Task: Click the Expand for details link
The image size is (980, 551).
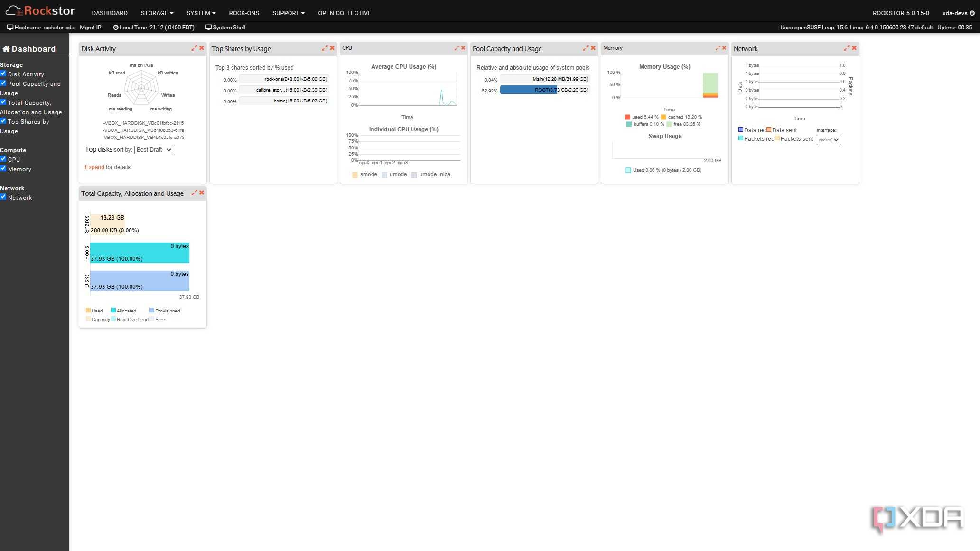Action: pos(94,167)
